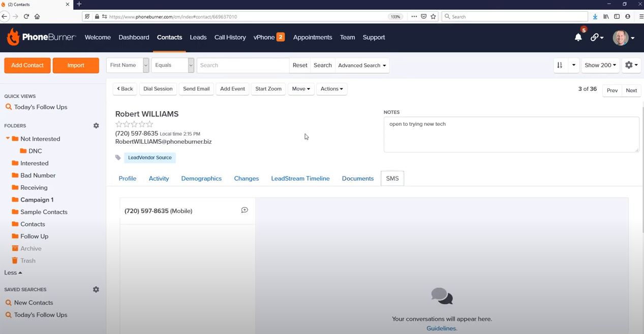The image size is (644, 334).
Task: Click the contact search input field
Action: [243, 65]
